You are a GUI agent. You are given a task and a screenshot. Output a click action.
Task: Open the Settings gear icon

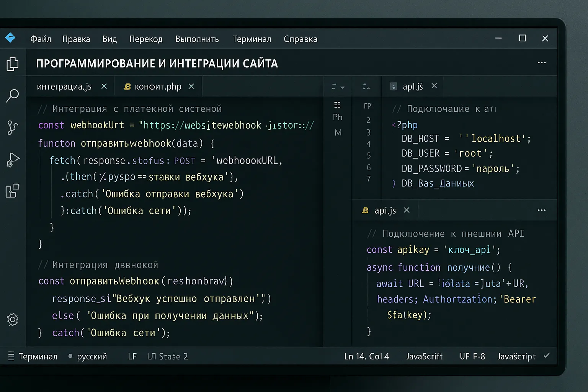tap(13, 319)
